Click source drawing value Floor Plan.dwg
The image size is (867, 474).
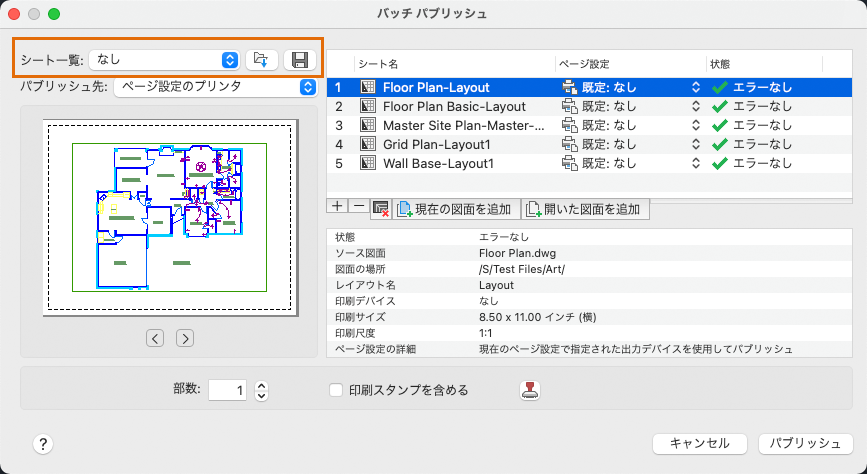518,253
